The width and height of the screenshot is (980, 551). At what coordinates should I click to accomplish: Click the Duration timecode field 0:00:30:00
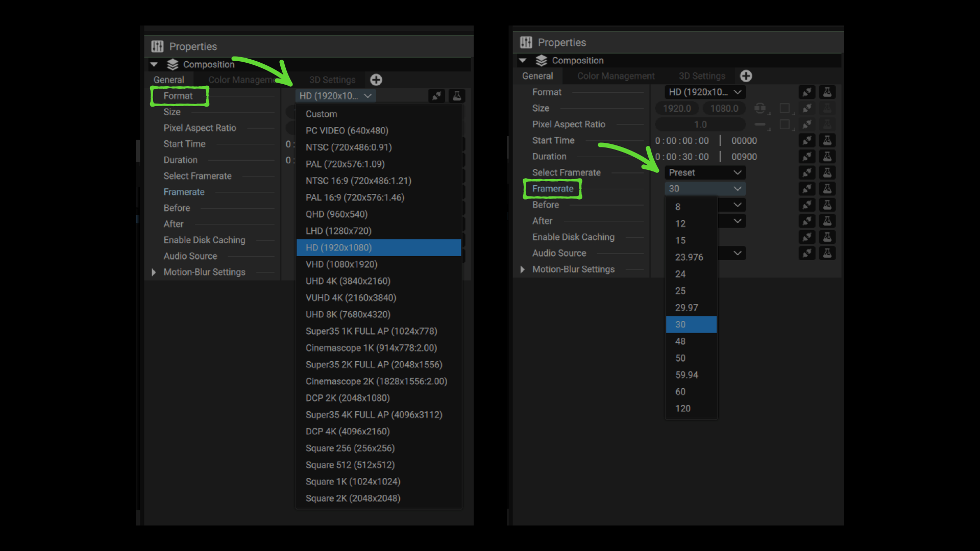click(682, 157)
